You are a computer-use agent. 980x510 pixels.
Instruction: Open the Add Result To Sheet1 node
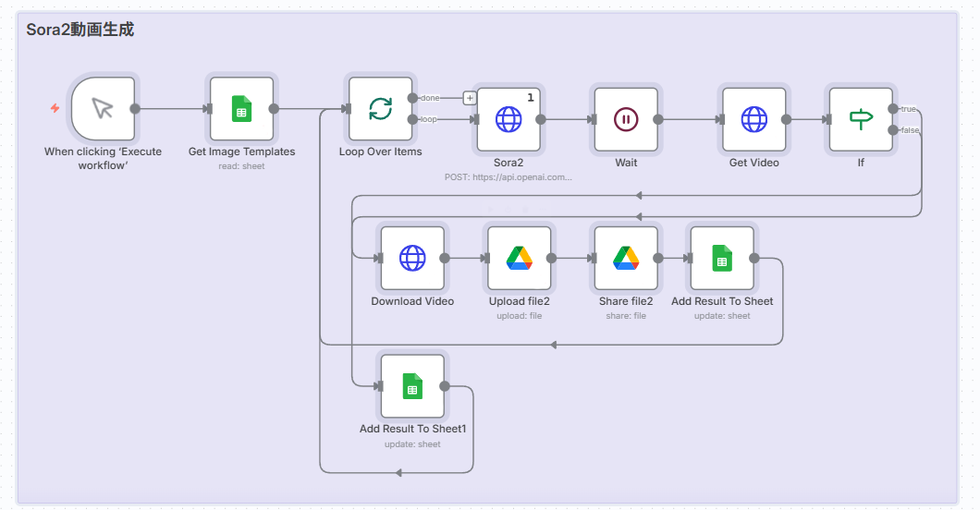tap(412, 386)
